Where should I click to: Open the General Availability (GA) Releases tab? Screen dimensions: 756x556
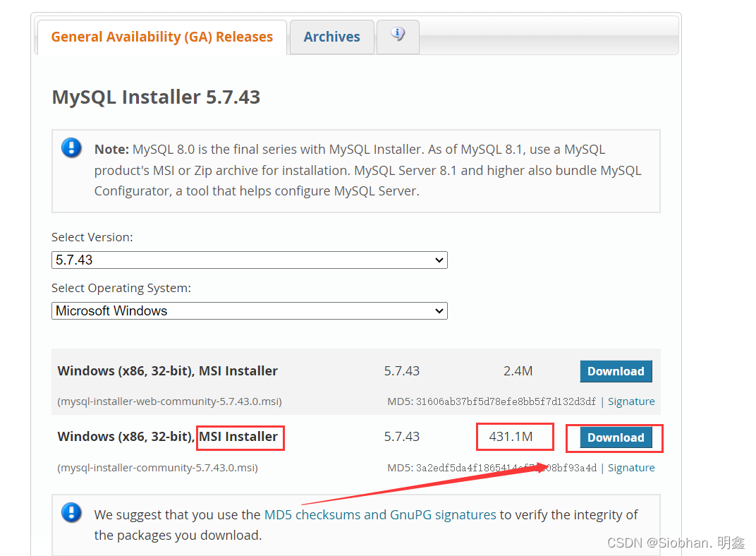tap(162, 37)
